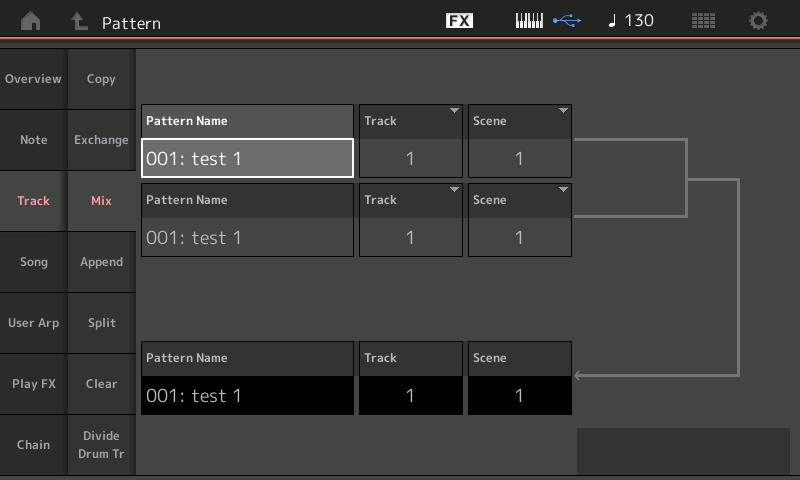Screen dimensions: 800x480
Task: Switch to the Overview tab
Action: tap(33, 79)
